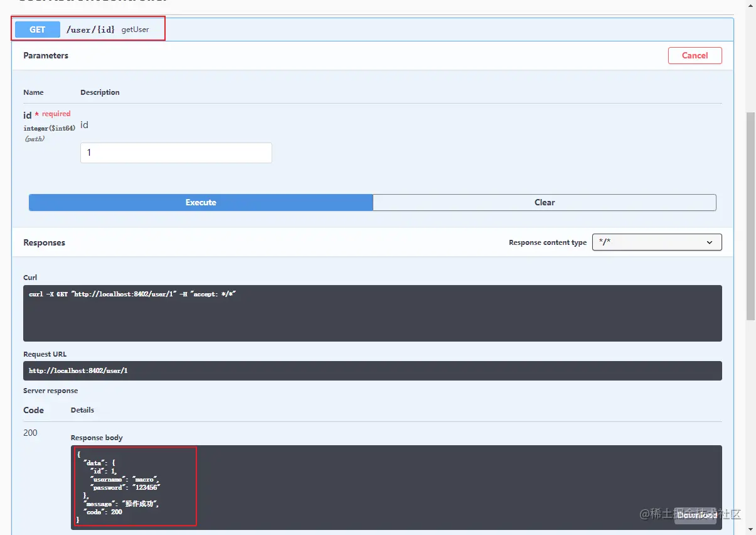Click the Response body label

coord(97,438)
